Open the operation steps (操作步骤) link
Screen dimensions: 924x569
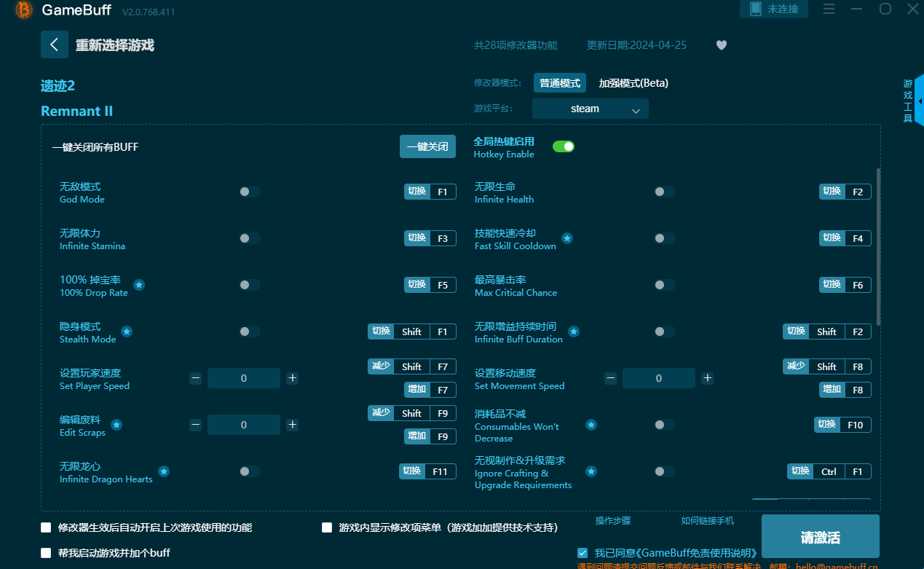[613, 521]
